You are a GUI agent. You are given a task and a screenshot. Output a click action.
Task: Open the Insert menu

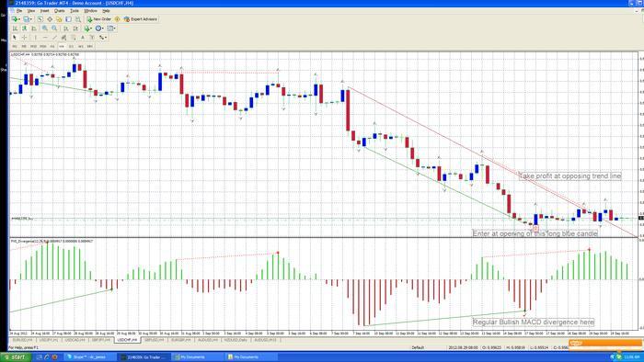44,11
